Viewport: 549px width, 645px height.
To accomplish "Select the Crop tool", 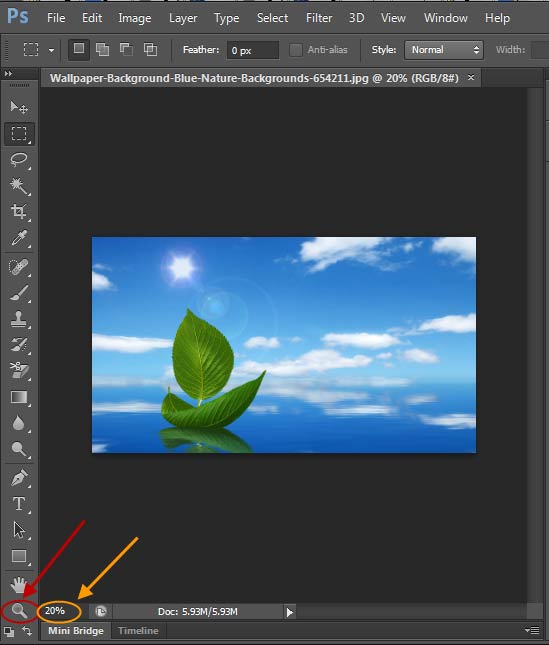I will coord(19,211).
